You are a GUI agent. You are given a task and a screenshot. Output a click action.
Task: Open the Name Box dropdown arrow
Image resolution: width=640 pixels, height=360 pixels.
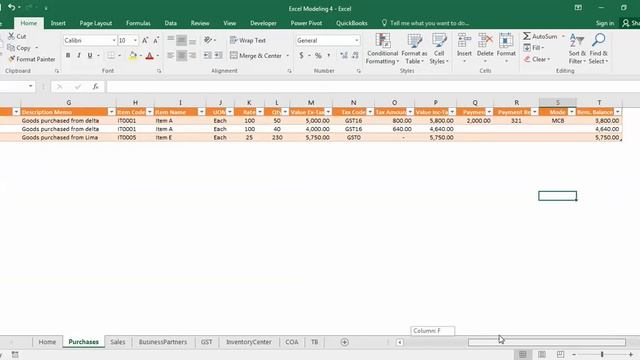coord(31,86)
